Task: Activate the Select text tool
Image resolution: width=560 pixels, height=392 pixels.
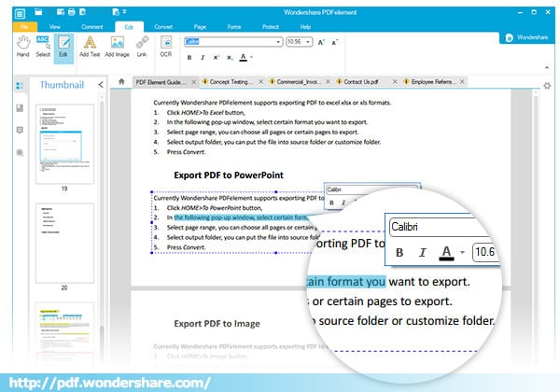Action: [x=43, y=47]
